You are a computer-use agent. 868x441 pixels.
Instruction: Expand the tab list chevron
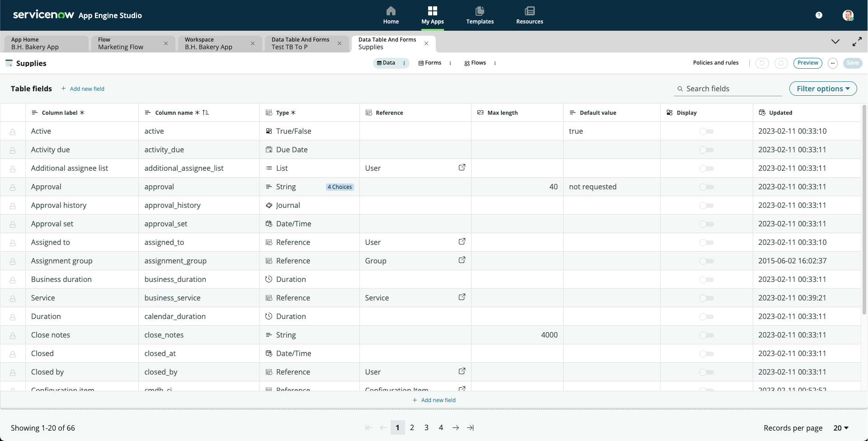[835, 42]
